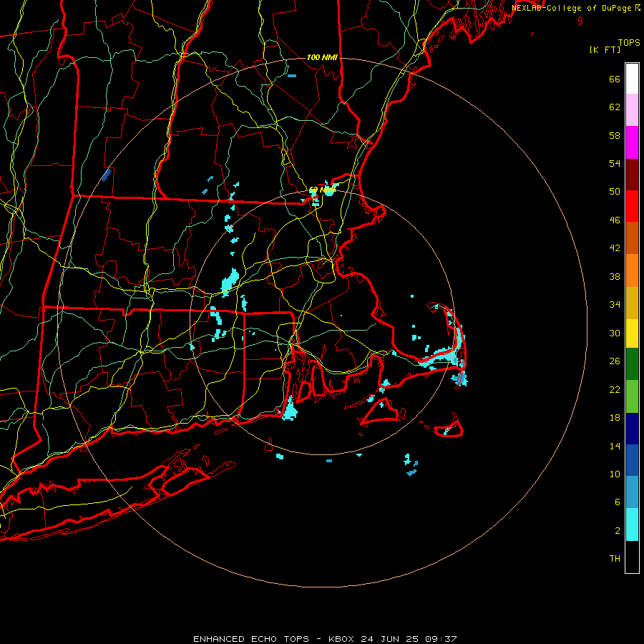
Task: Click the legend value 10
Action: 615,474
